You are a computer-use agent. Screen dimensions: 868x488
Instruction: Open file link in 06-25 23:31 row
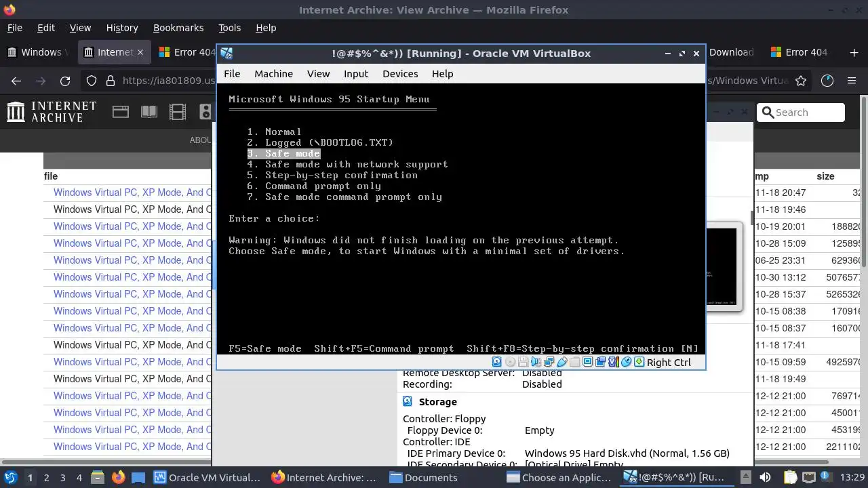point(133,260)
